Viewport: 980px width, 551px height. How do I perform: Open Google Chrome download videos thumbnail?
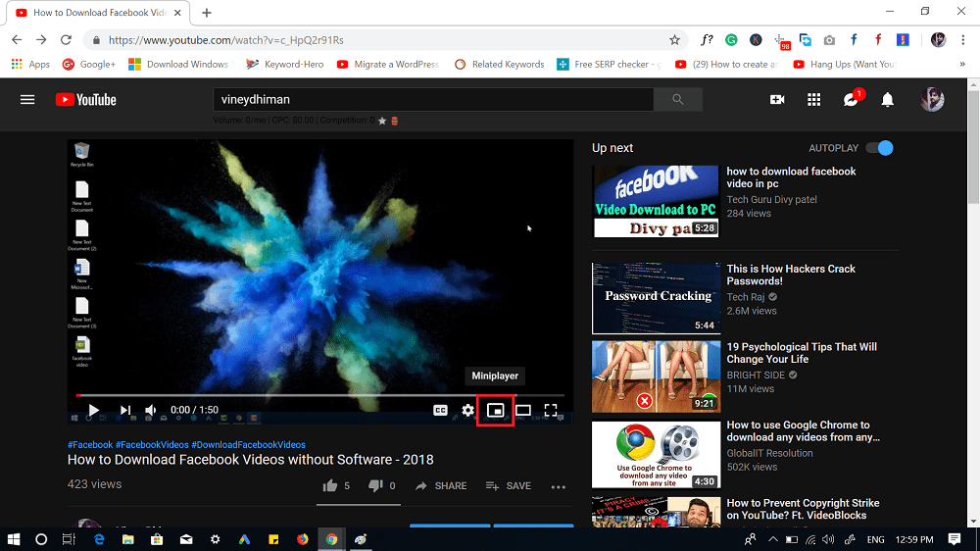[657, 455]
